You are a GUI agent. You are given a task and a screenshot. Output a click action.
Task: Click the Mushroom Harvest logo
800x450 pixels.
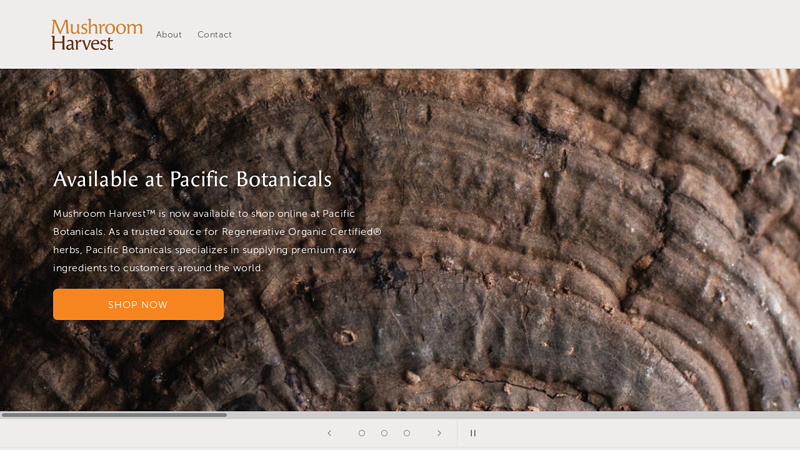tap(97, 35)
